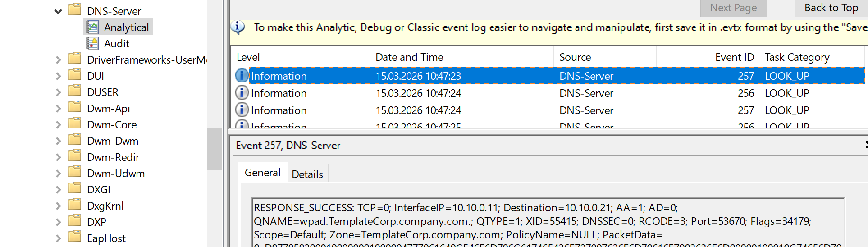Select the DxgKrnl tree label
Screen dimensions: 868x247
(x=105, y=206)
